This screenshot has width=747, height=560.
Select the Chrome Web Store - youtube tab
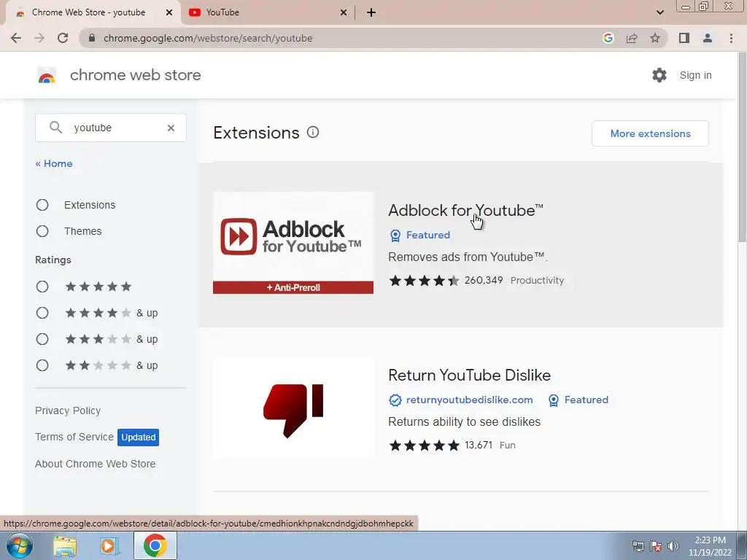point(94,13)
